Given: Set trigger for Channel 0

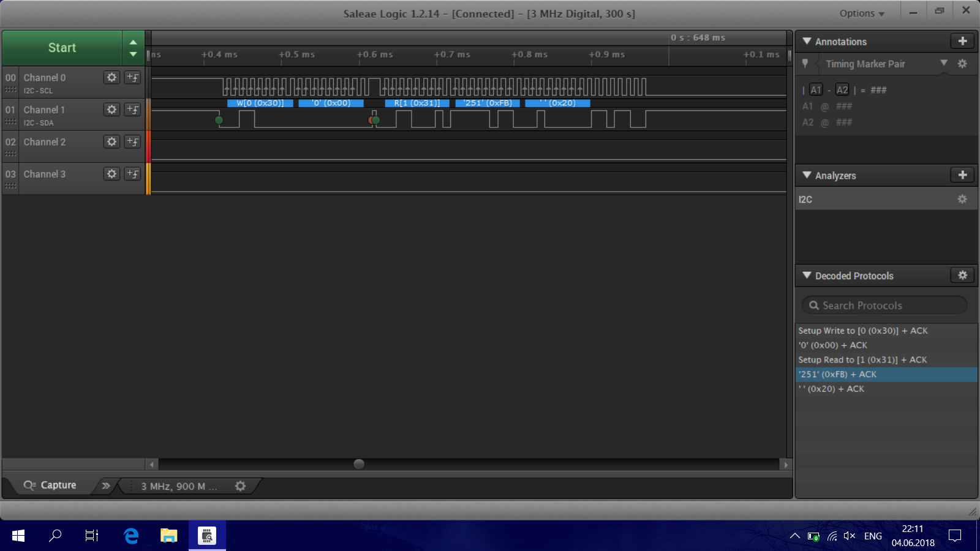Looking at the screenshot, I should 132,78.
